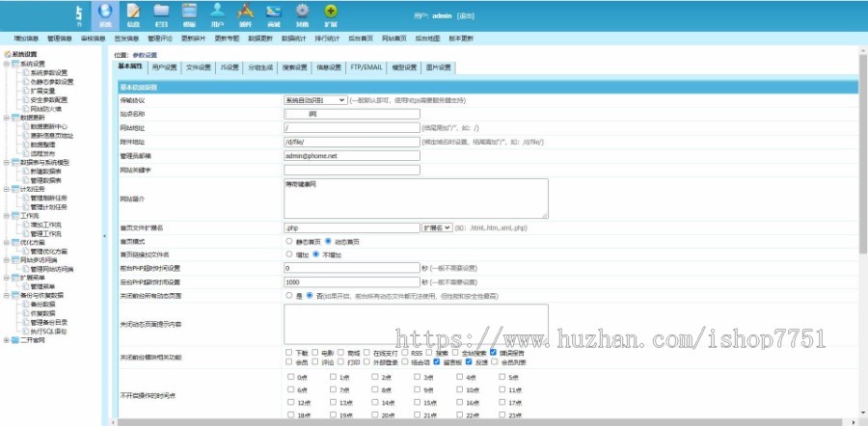This screenshot has width=868, height=426.
Task: Uncheck the 反馈 checkbox
Action: 469,361
